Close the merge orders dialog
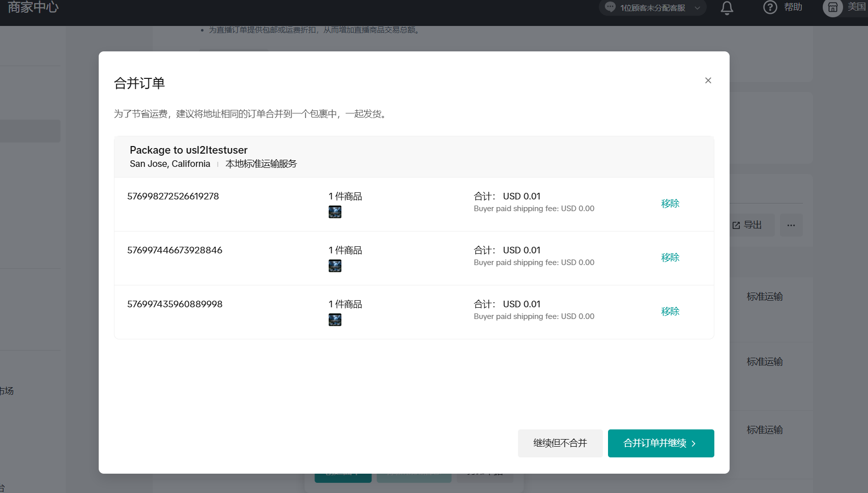Screen dimensions: 868x493 tap(708, 80)
